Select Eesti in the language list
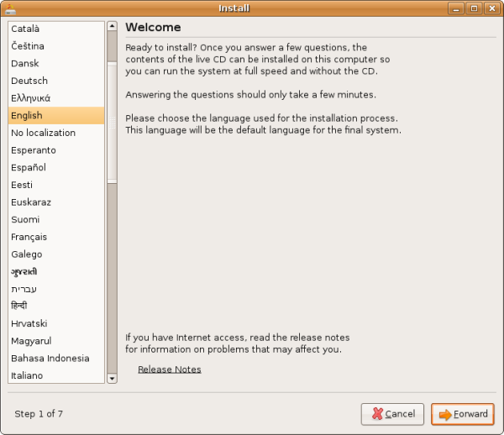The image size is (504, 435). click(56, 185)
